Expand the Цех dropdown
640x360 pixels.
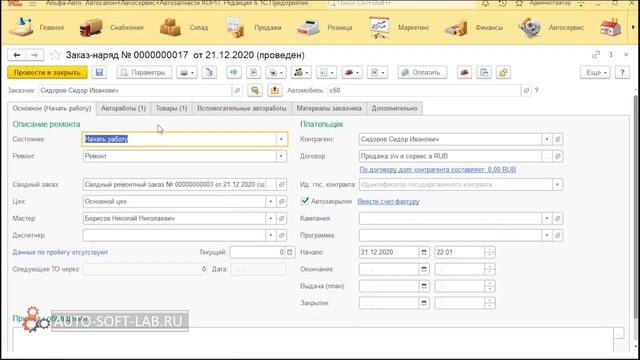click(x=271, y=201)
